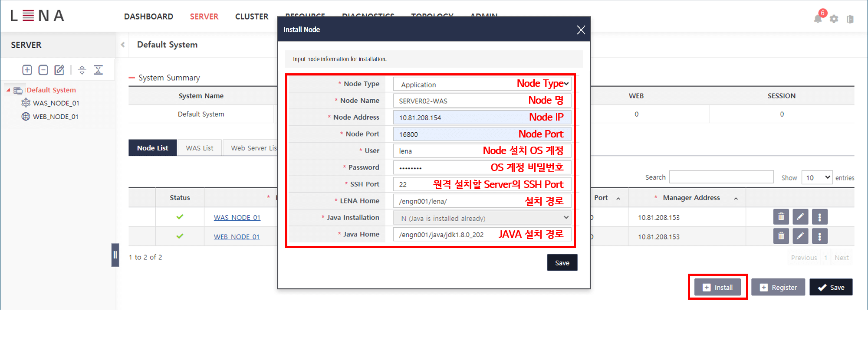Open the Node Type dropdown
This screenshot has width=868, height=360.
(482, 84)
